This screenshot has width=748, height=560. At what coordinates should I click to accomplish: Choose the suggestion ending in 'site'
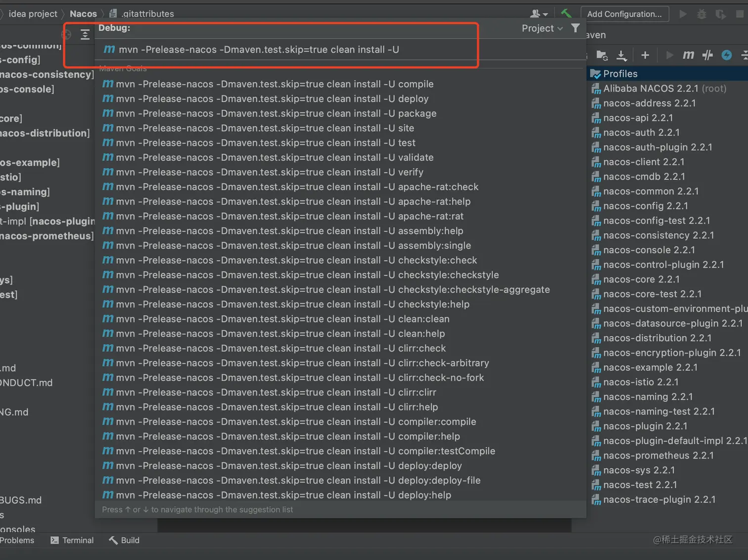pyautogui.click(x=340, y=128)
